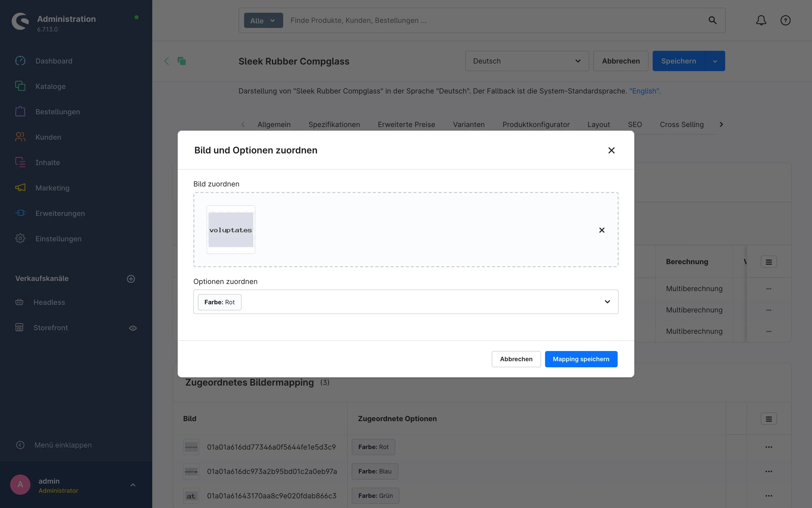812x508 pixels.
Task: Open the help question mark icon
Action: tap(785, 20)
